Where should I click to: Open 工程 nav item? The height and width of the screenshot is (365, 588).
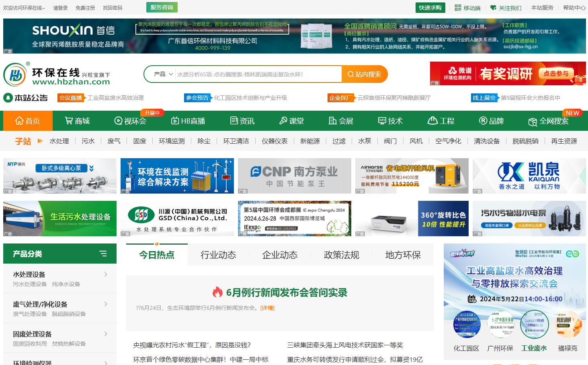441,121
